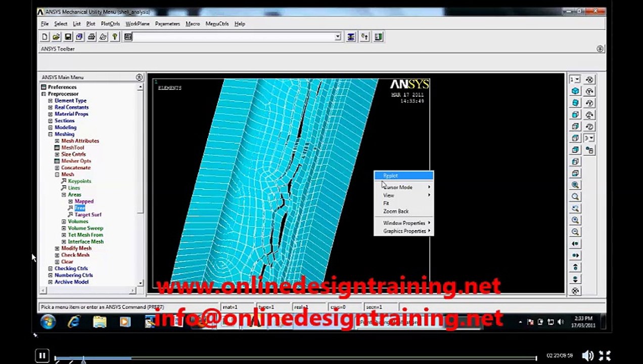643x364 pixels.
Task: Click the ANSYS command input field
Action: pos(233,37)
